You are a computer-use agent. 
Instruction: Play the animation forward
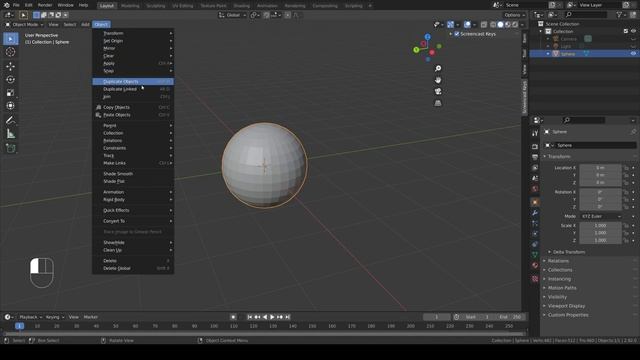point(272,317)
